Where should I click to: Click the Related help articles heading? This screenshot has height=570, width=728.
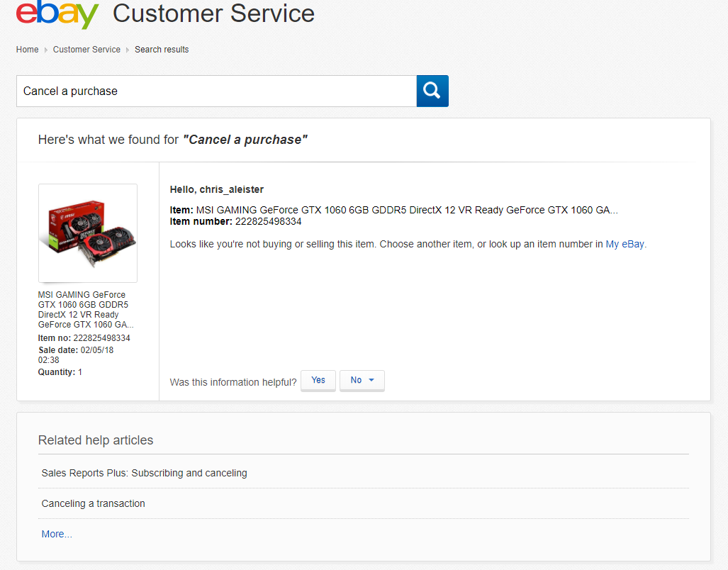(x=96, y=440)
